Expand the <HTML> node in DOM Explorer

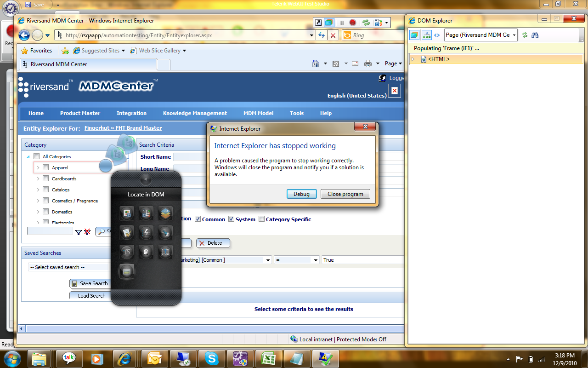point(413,59)
